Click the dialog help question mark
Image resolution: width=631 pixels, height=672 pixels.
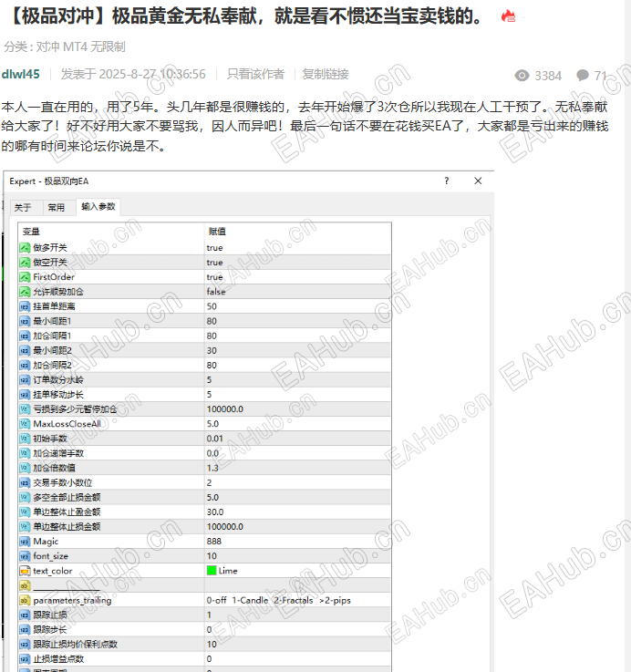[x=447, y=181]
